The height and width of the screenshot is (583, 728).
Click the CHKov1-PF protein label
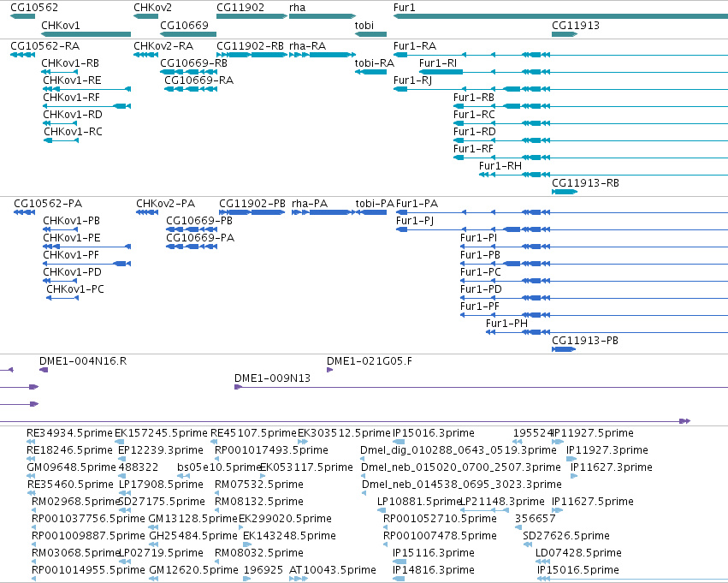coord(71,255)
